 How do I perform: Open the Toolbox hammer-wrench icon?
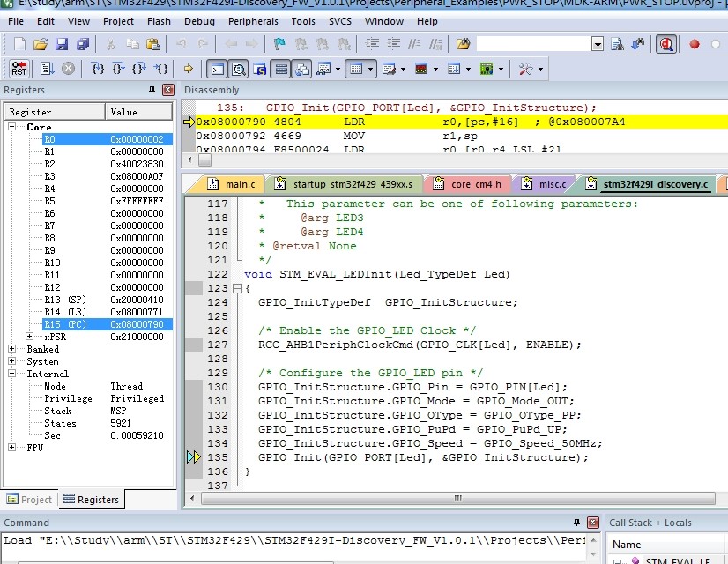[525, 69]
